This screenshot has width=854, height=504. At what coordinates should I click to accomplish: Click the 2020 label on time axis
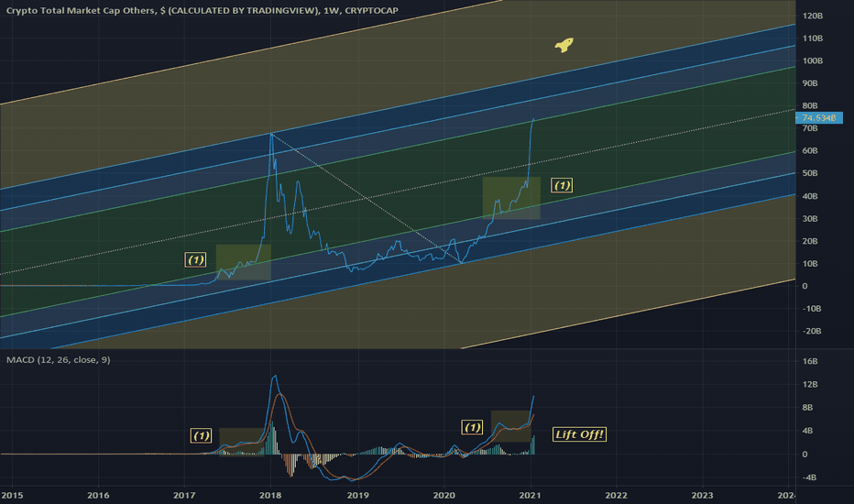[x=443, y=495]
